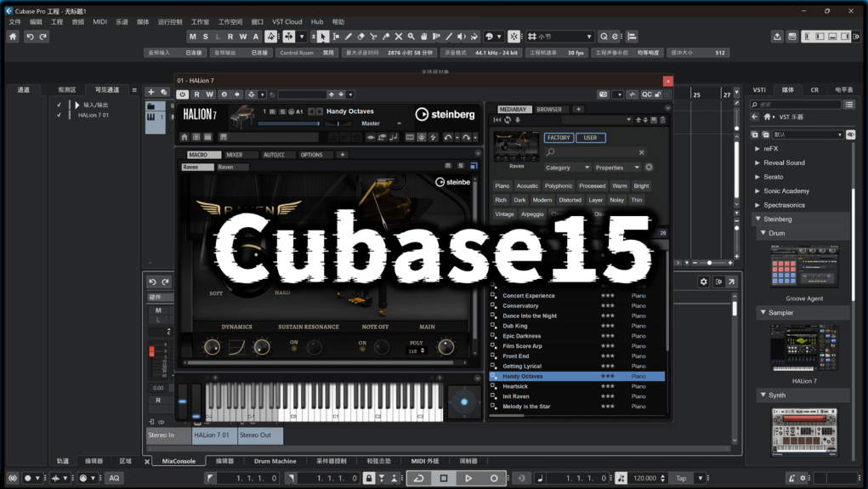Toggle HALion plugin power button

click(182, 94)
